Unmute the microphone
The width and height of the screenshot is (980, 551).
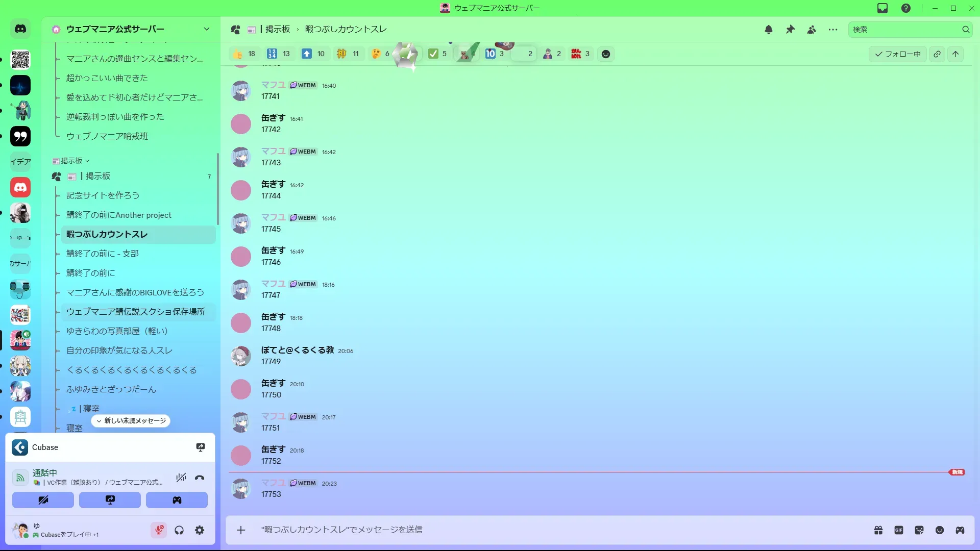[159, 530]
